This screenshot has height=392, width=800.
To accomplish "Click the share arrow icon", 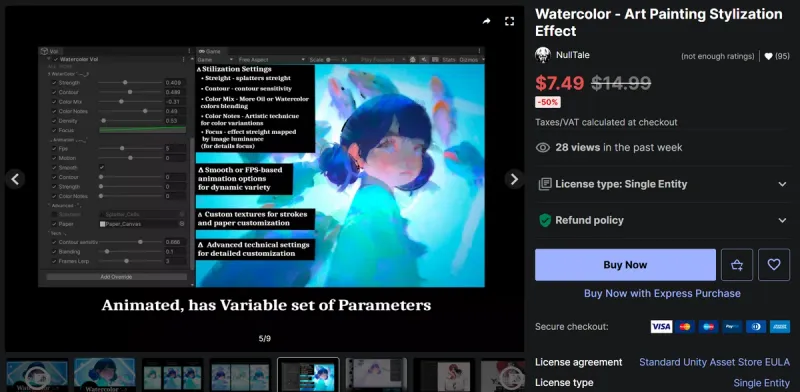I will coord(486,21).
